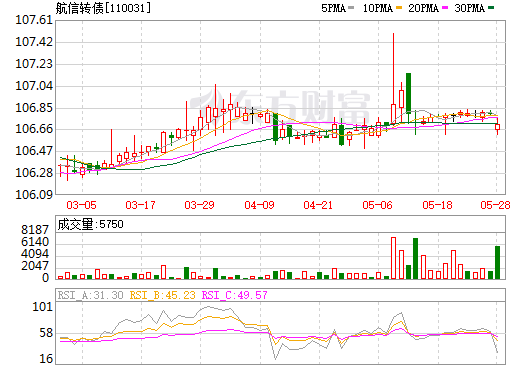Click the 6140 volume axis label
520x365 pixels.
[x=35, y=242]
